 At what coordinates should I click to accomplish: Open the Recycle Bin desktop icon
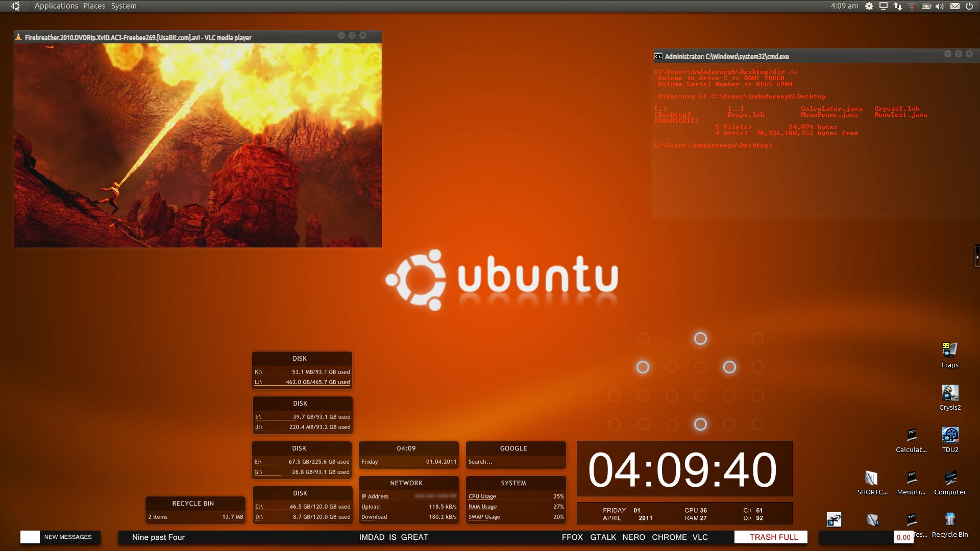point(949,520)
